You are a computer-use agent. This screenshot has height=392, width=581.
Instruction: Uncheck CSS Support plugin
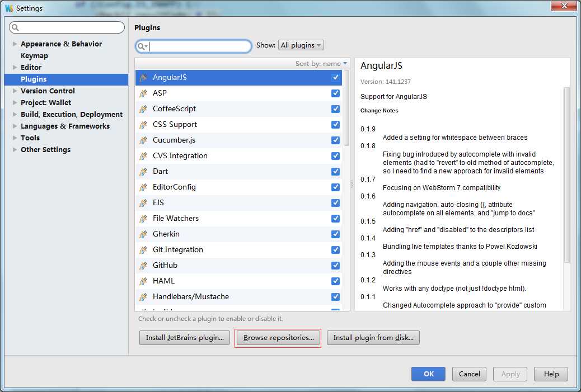[x=335, y=124]
